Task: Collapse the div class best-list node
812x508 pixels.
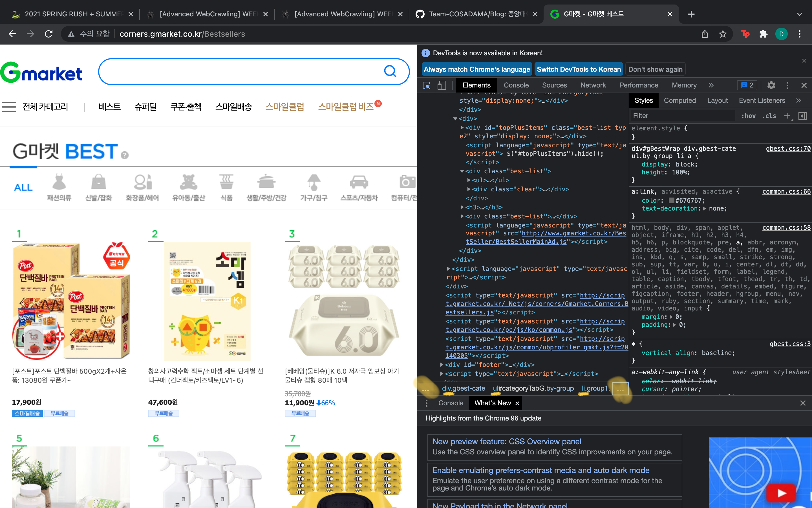Action: [x=462, y=171]
